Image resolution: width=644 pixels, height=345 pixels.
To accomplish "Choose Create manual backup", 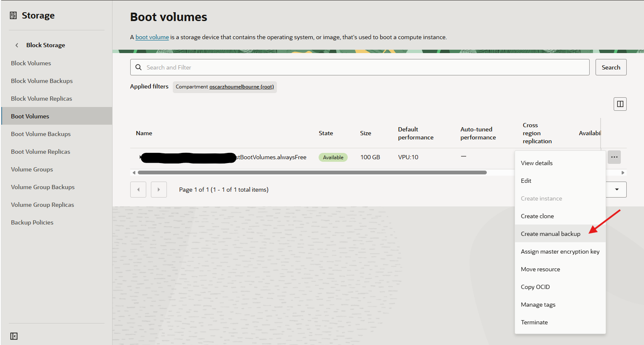I will click(x=560, y=234).
